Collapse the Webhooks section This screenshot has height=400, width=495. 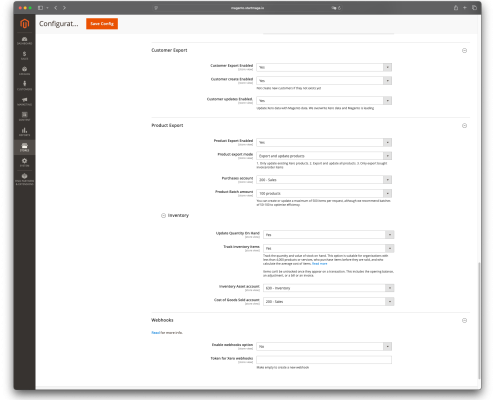[464, 320]
